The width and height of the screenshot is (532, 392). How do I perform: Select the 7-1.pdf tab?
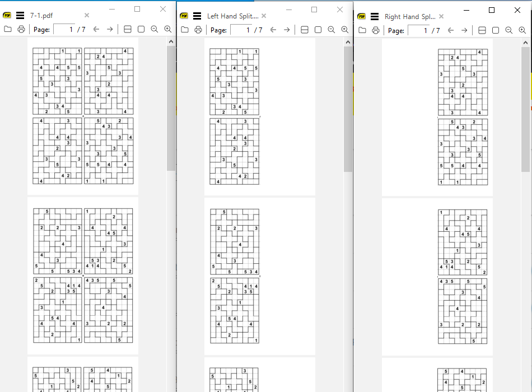(x=41, y=15)
